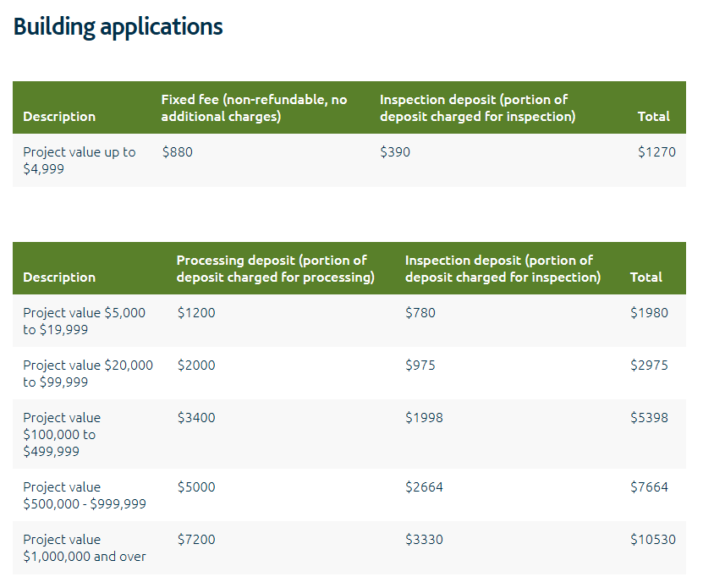Click the $7200 processing deposit cell
The height and width of the screenshot is (588, 703).
[x=196, y=540]
